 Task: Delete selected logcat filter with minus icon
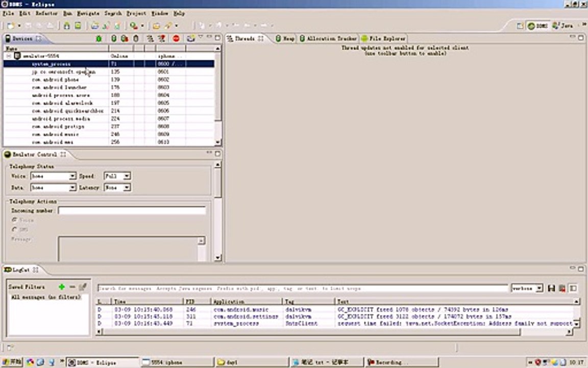[72, 287]
